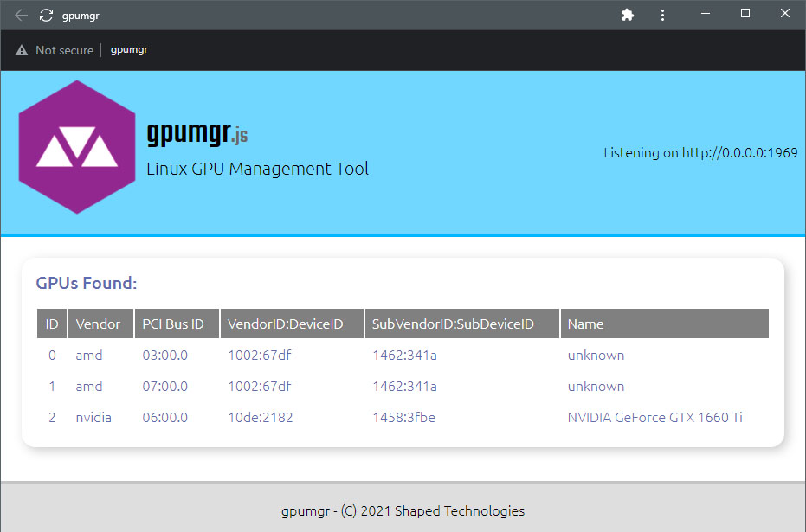Click the VendorID:DeviceID column header
806x532 pixels.
pos(292,324)
